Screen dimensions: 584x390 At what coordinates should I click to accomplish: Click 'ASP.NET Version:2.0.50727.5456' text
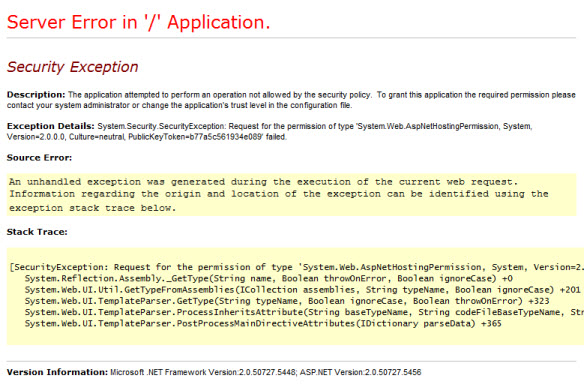[361, 372]
